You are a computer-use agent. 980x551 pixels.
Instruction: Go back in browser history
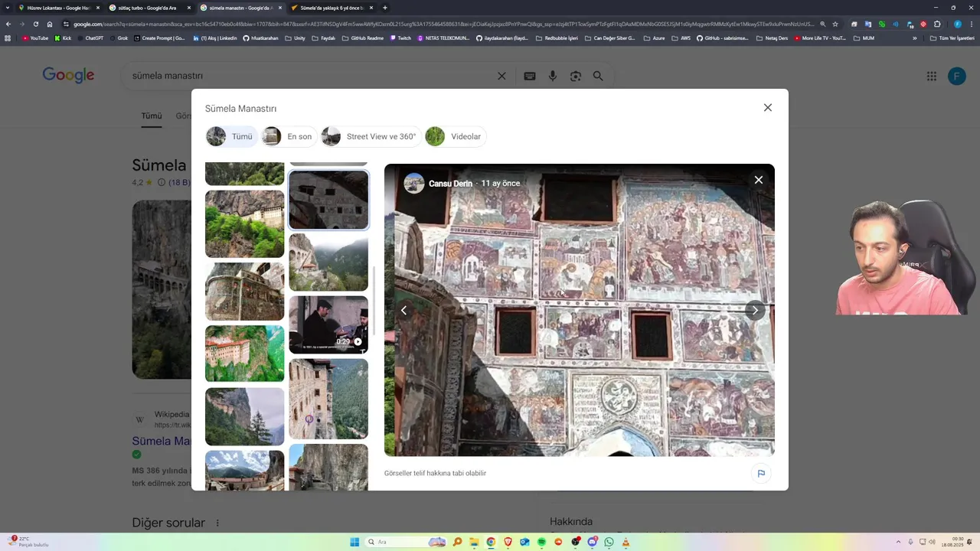pos(8,24)
